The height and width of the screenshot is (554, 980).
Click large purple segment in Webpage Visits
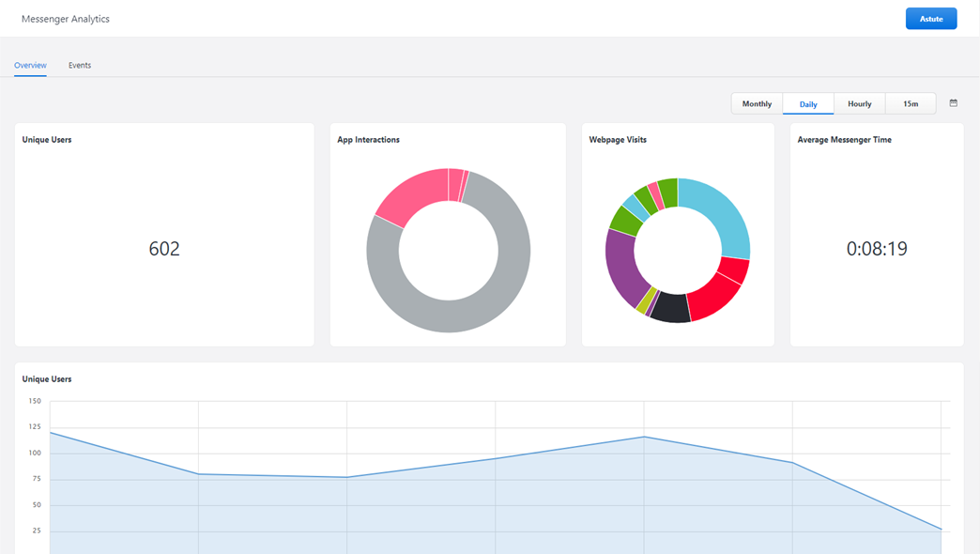click(x=623, y=266)
